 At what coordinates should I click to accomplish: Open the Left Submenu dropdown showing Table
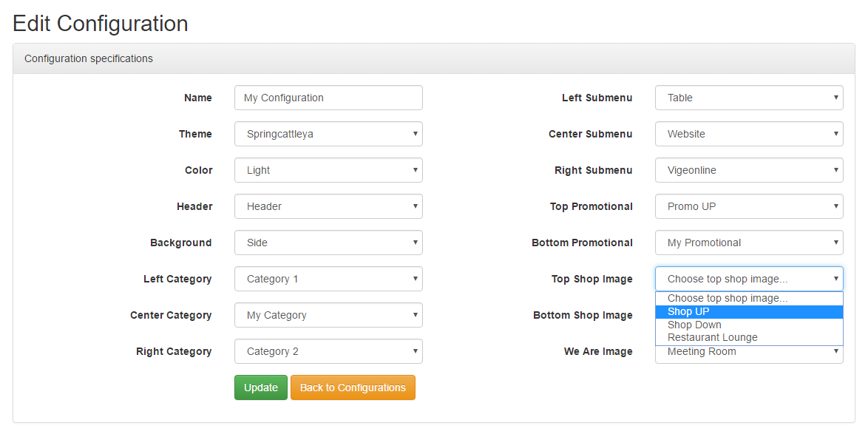(749, 98)
